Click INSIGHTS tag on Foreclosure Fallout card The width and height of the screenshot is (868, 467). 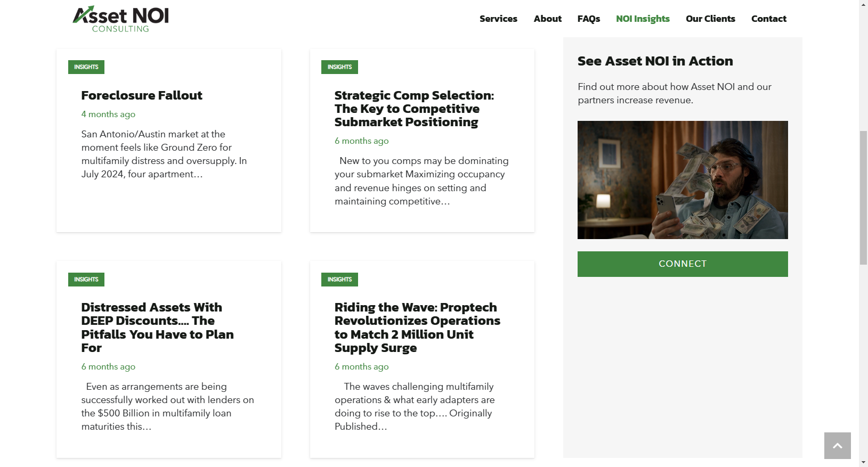(x=86, y=67)
